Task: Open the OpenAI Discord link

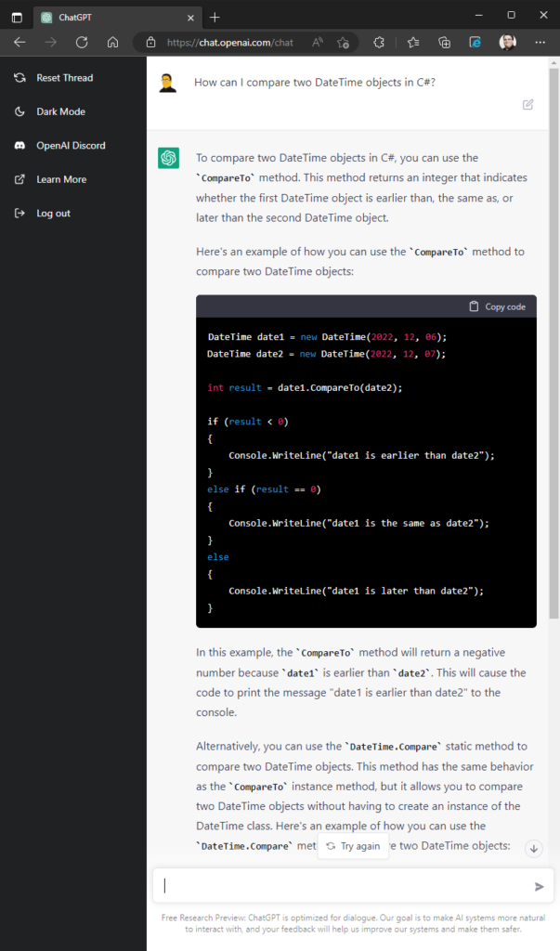Action: 71,146
